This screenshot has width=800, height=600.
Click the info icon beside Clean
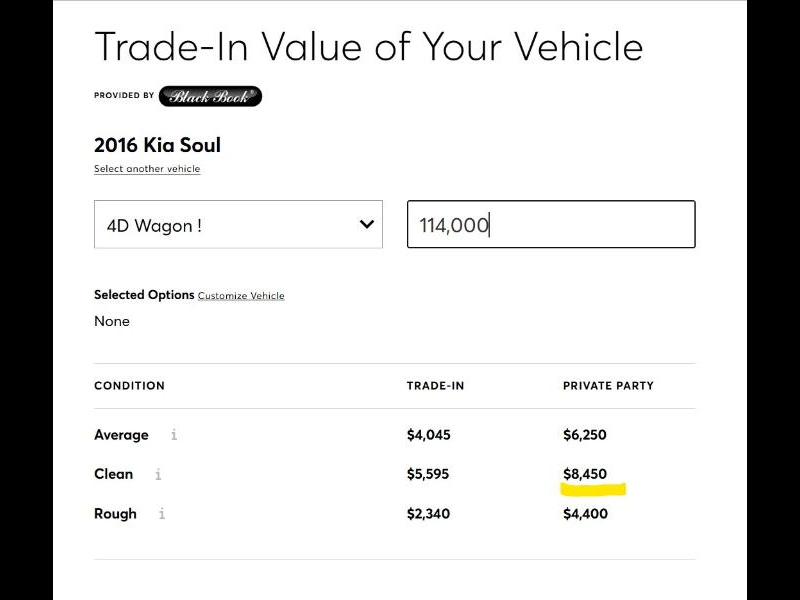(160, 474)
